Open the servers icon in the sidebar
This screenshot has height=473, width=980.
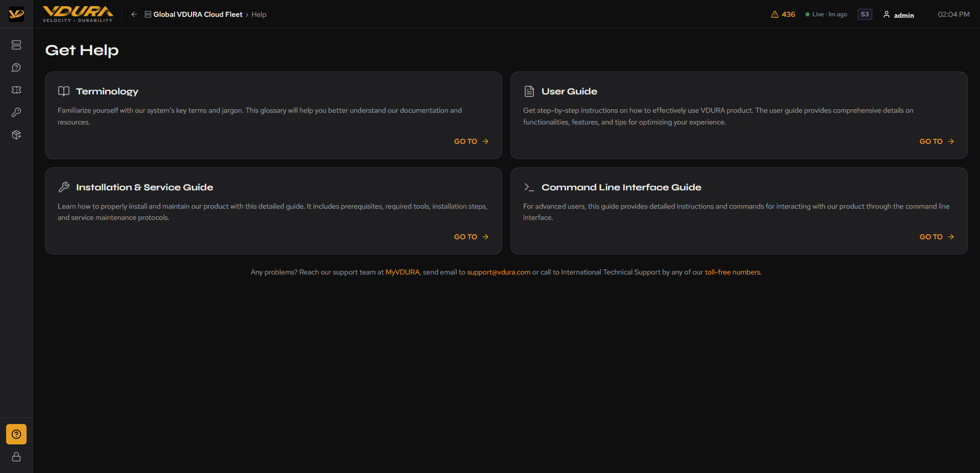pos(16,45)
